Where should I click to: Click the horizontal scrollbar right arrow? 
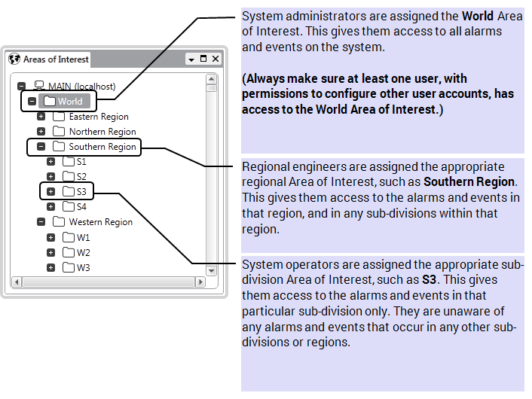pos(200,283)
